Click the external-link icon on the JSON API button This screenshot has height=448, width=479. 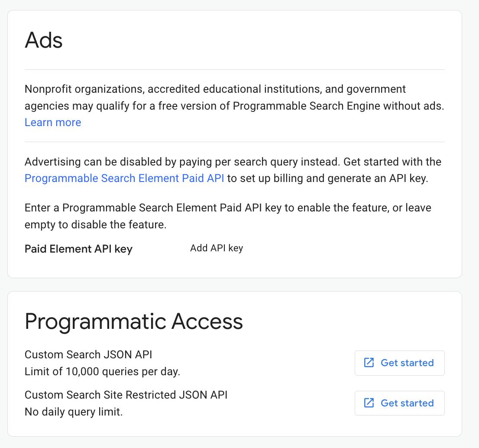coord(369,363)
